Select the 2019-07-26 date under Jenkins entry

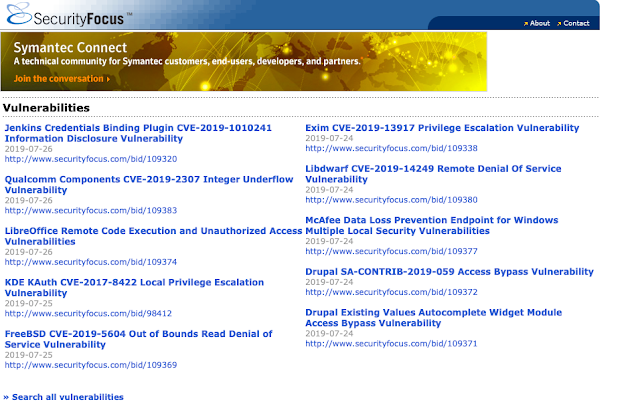click(29, 149)
